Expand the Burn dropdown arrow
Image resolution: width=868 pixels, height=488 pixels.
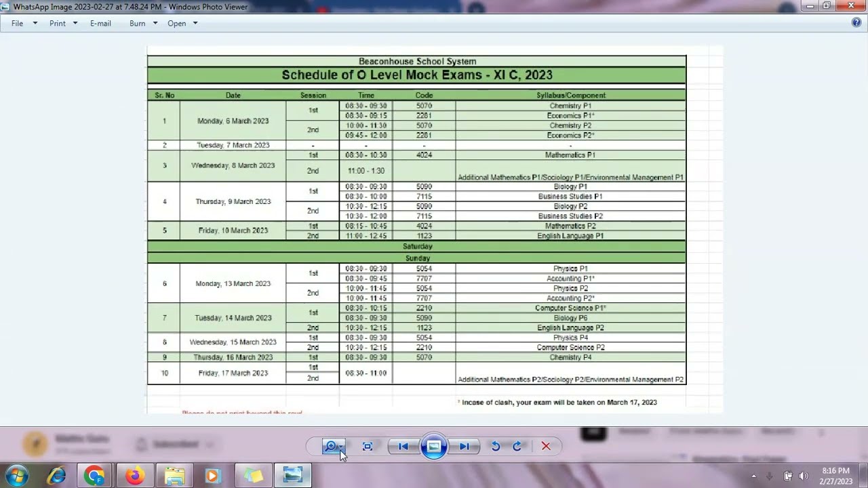tap(155, 23)
